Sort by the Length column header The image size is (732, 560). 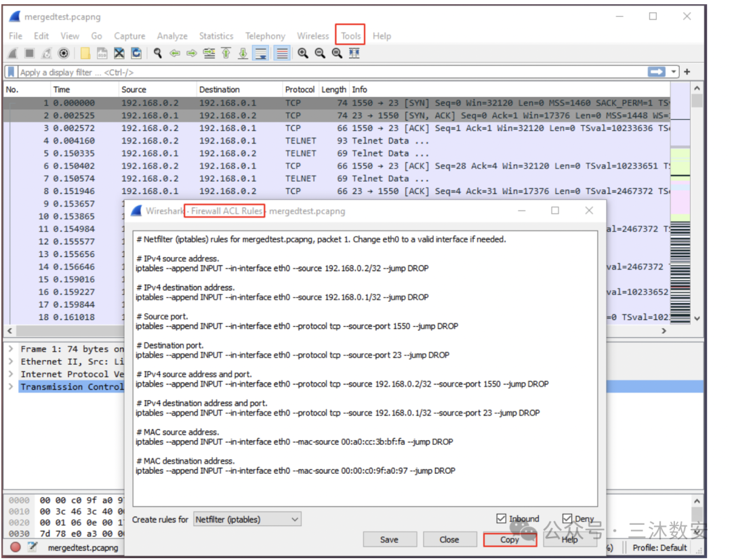click(333, 89)
